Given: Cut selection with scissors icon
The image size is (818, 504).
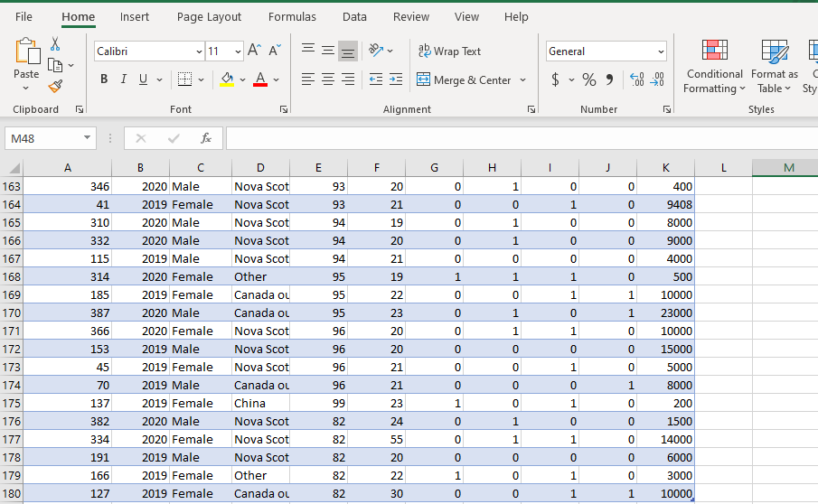Looking at the screenshot, I should [x=55, y=43].
